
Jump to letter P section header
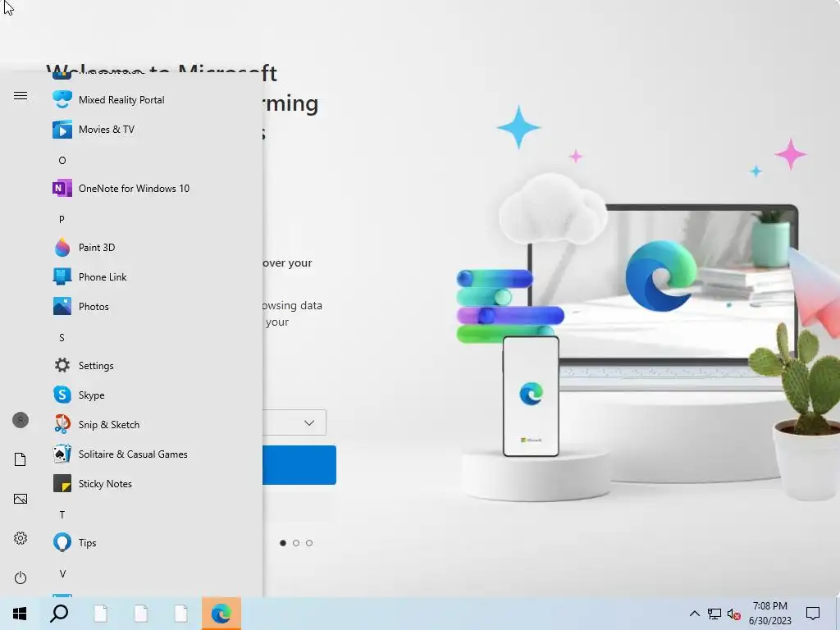click(62, 219)
